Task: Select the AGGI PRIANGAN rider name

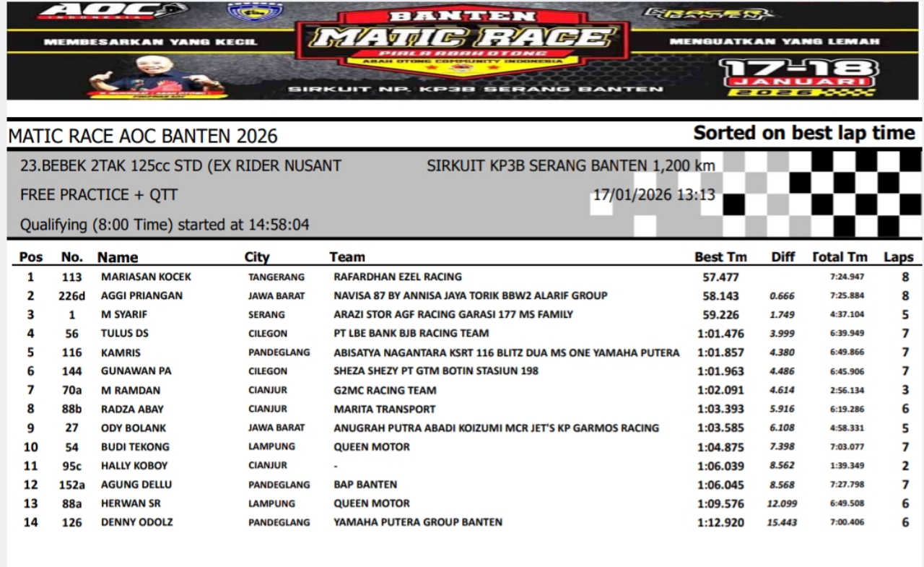Action: pyautogui.click(x=141, y=295)
